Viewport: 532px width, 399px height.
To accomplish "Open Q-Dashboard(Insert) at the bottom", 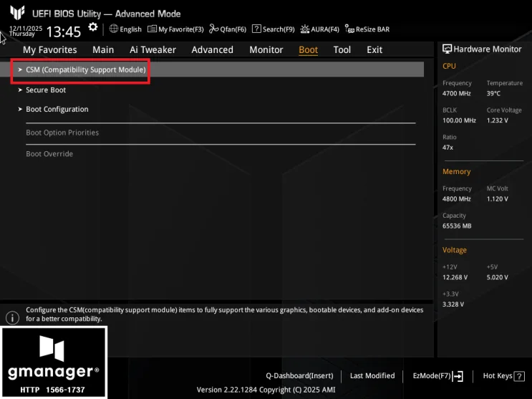I will coord(299,376).
